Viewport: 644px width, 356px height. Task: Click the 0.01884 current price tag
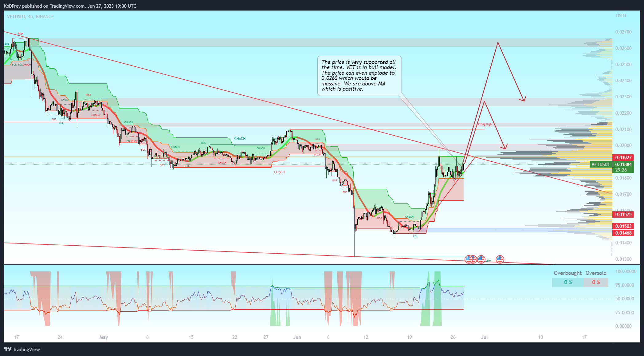point(623,164)
